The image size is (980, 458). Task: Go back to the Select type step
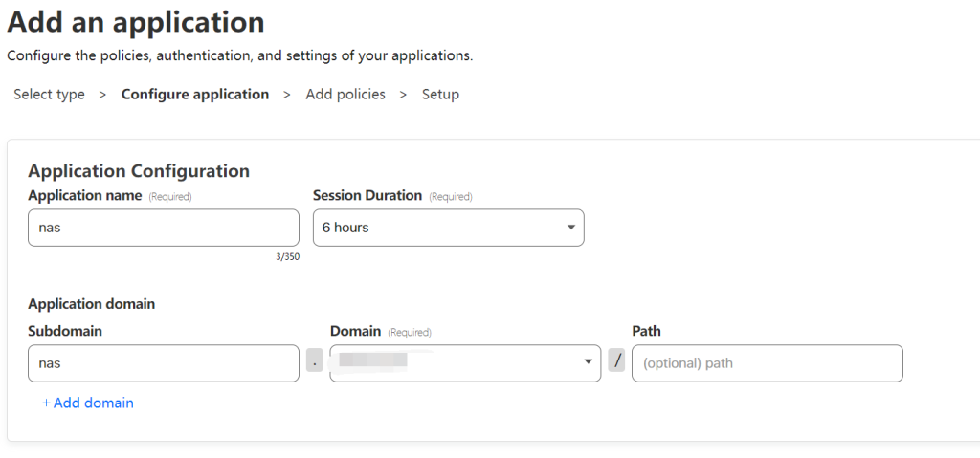[x=49, y=95]
